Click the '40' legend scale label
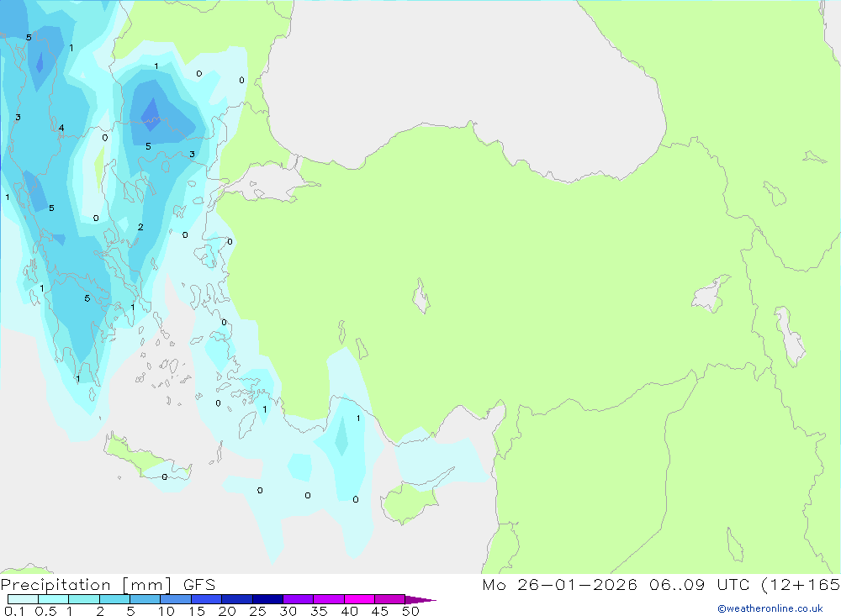Screen dimensions: 841x616 350,611
